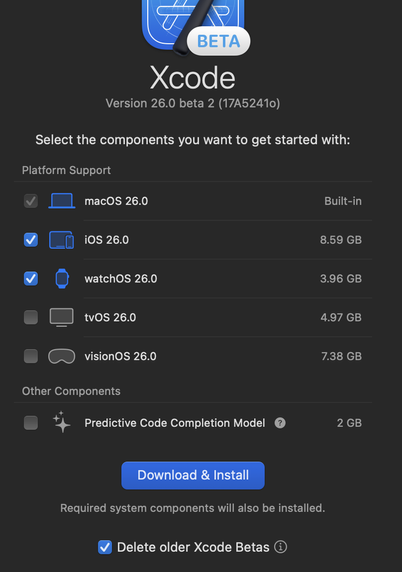
Task: Click the iOS devices icon
Action: coord(62,240)
